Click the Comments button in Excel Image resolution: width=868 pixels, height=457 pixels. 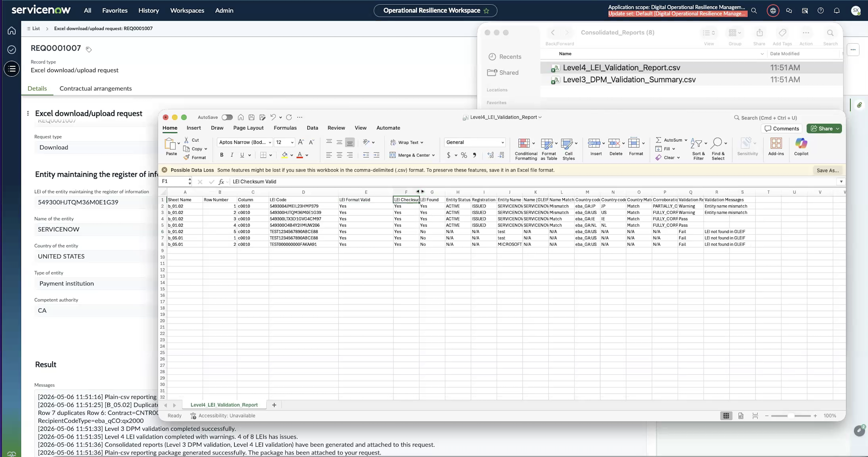tap(782, 129)
